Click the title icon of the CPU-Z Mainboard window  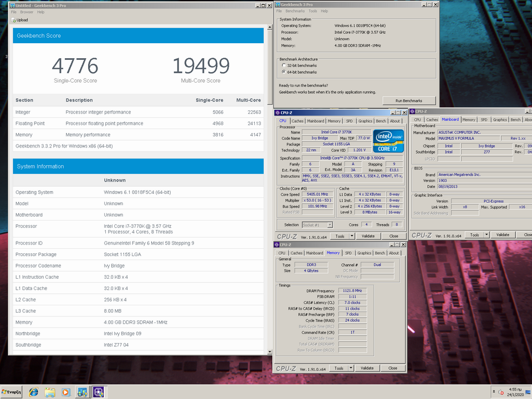pyautogui.click(x=412, y=111)
